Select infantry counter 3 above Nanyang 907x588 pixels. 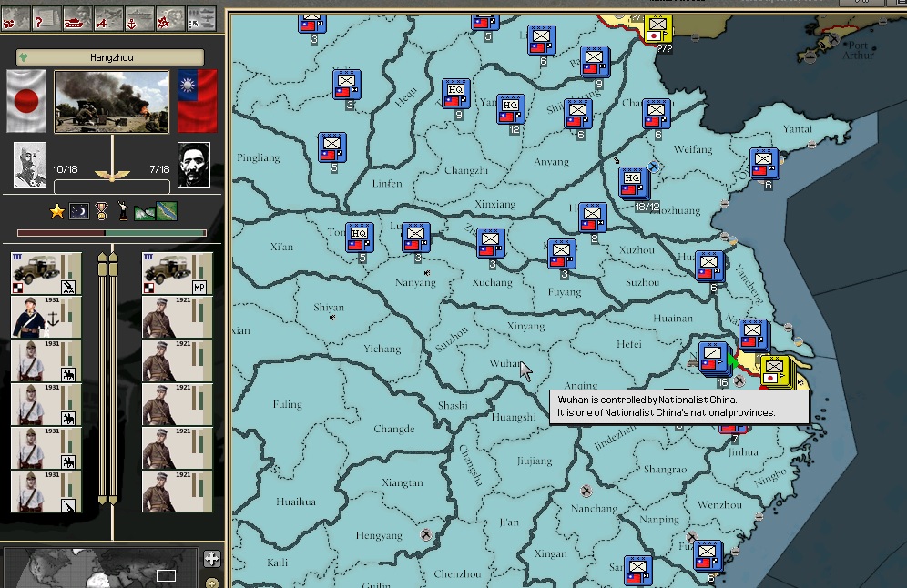[x=415, y=238]
